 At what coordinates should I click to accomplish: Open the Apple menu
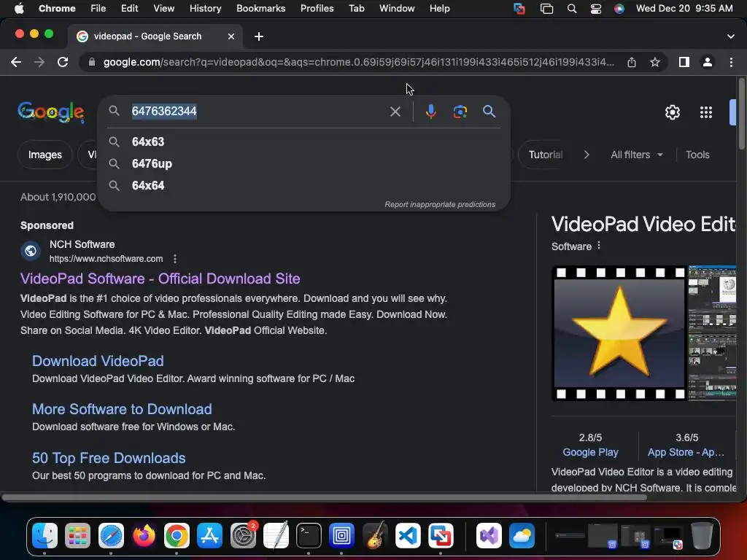[19, 9]
